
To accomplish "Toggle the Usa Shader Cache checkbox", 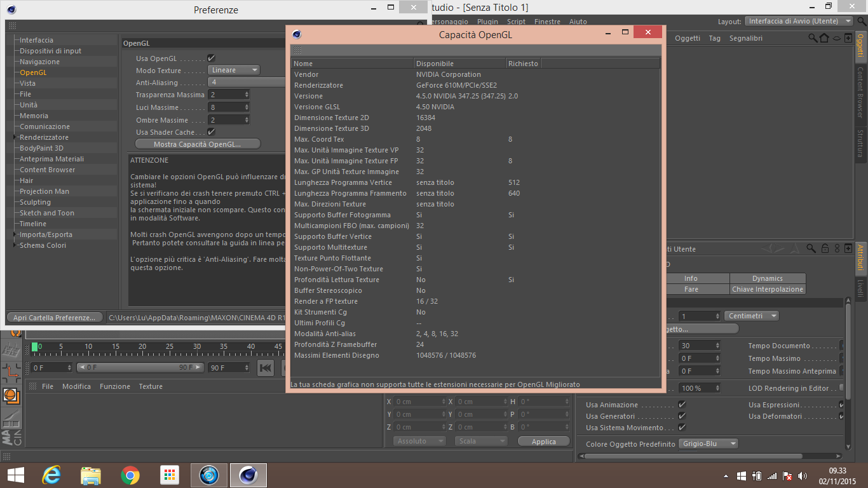I will [x=211, y=132].
